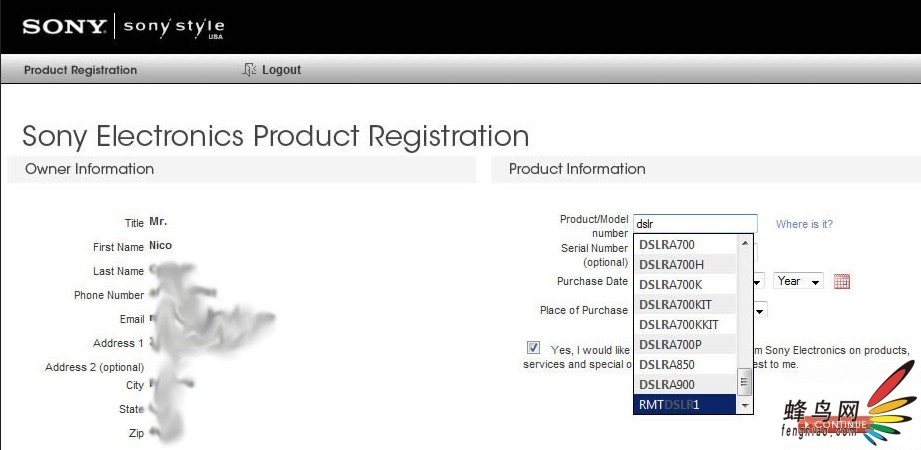
Task: Click the Sony Style USA logo
Action: 174,28
